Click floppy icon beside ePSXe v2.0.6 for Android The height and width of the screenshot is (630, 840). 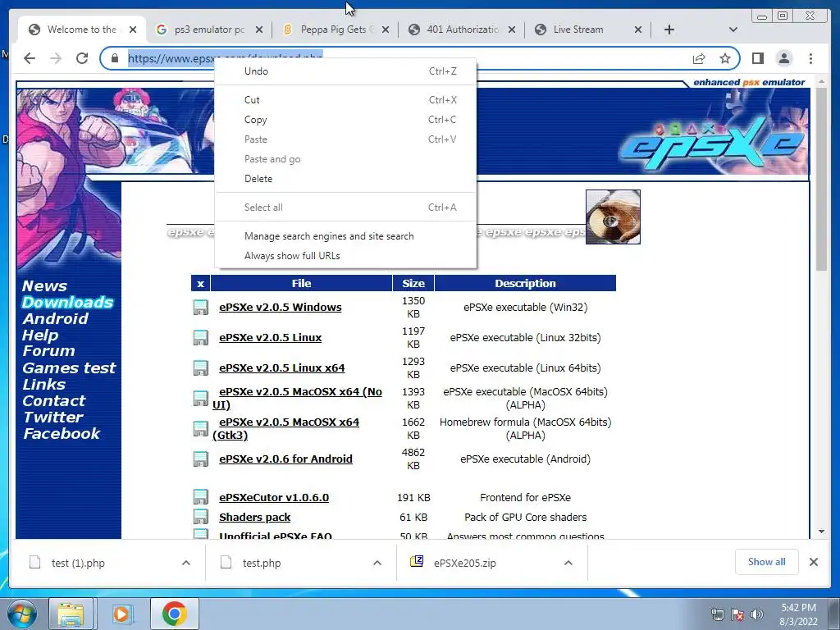(x=200, y=459)
